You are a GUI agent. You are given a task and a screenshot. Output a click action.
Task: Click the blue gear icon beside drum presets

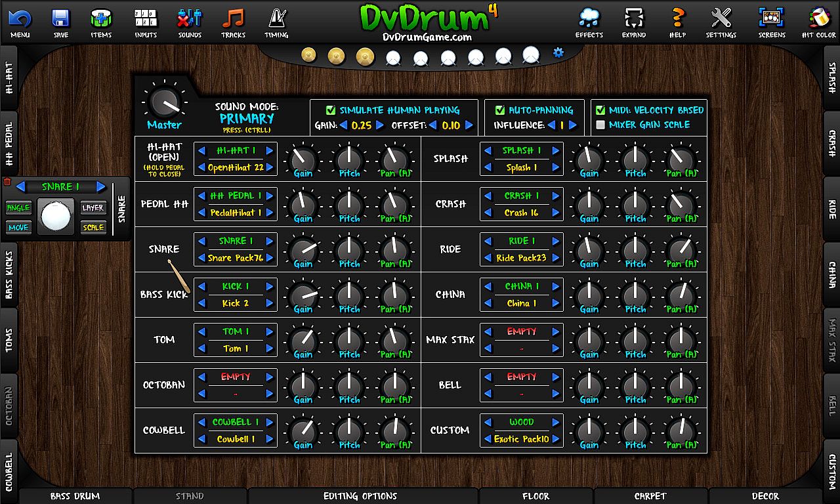[558, 52]
